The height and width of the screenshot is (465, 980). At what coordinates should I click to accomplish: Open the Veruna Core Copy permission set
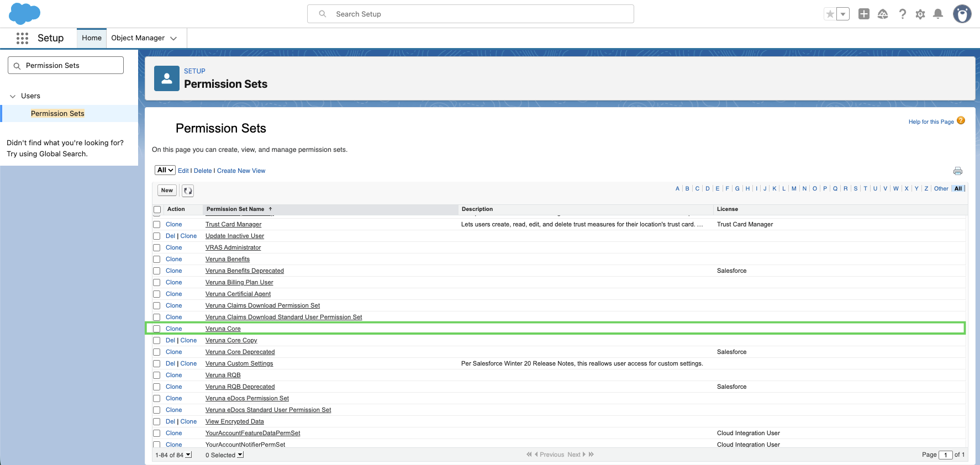pyautogui.click(x=231, y=341)
